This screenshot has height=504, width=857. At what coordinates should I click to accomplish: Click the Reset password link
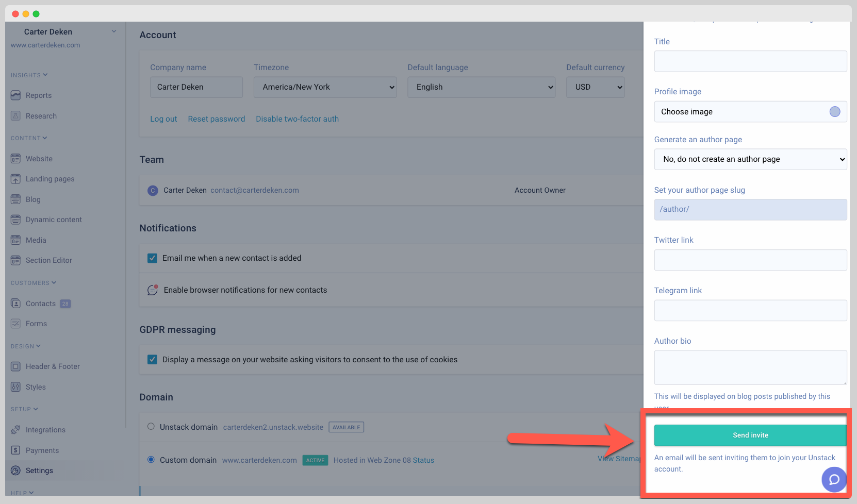coord(216,119)
